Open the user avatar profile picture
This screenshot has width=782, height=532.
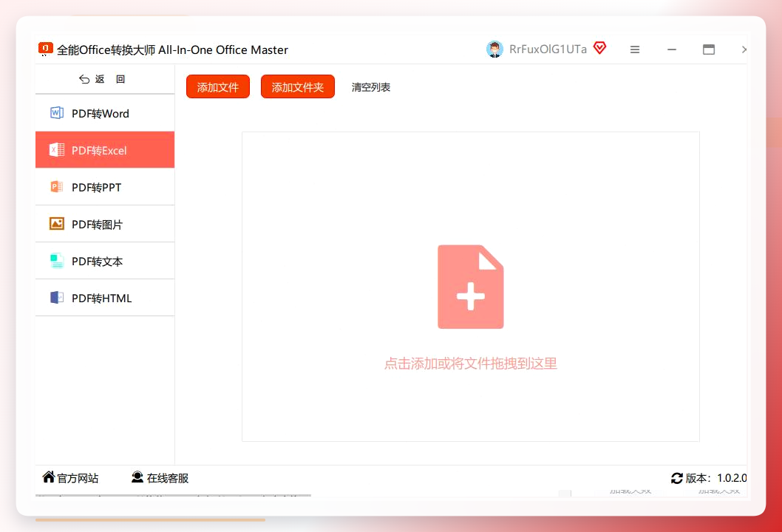point(494,50)
